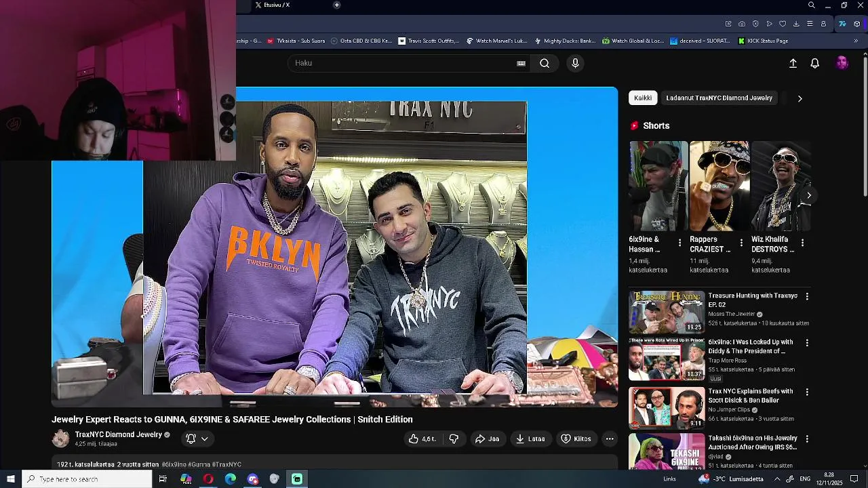
Task: Open the YouTube account avatar menu
Action: (842, 63)
